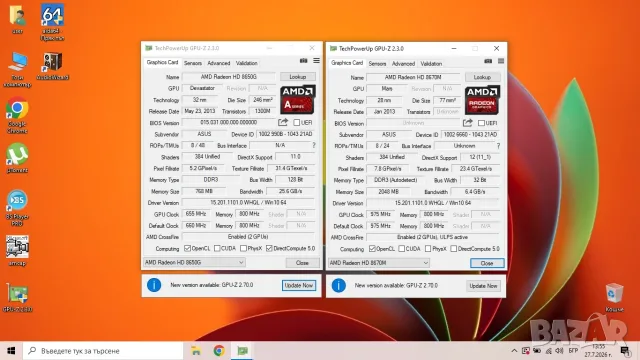Launch Google Chrome desktop shortcut
640x360 pixels.
[x=17, y=115]
